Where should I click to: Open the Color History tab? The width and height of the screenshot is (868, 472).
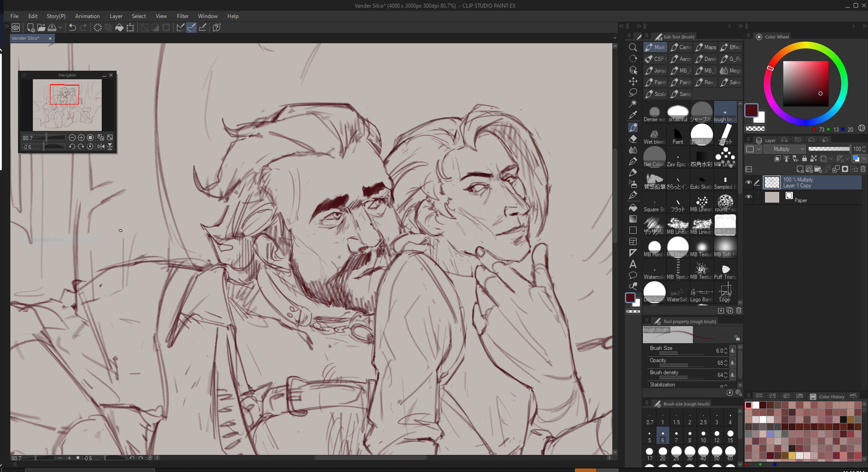828,397
